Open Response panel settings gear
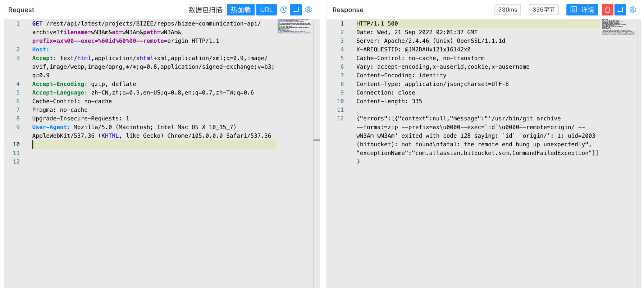 633,10
